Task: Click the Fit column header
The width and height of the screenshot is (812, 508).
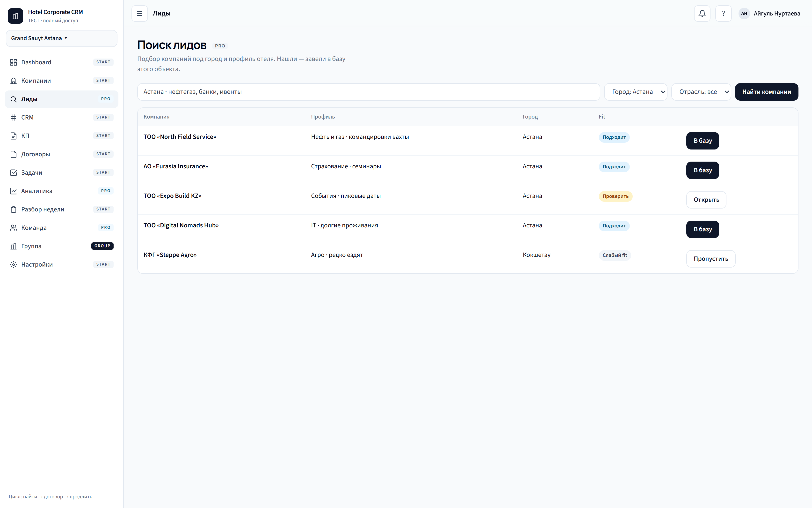Action: click(602, 117)
